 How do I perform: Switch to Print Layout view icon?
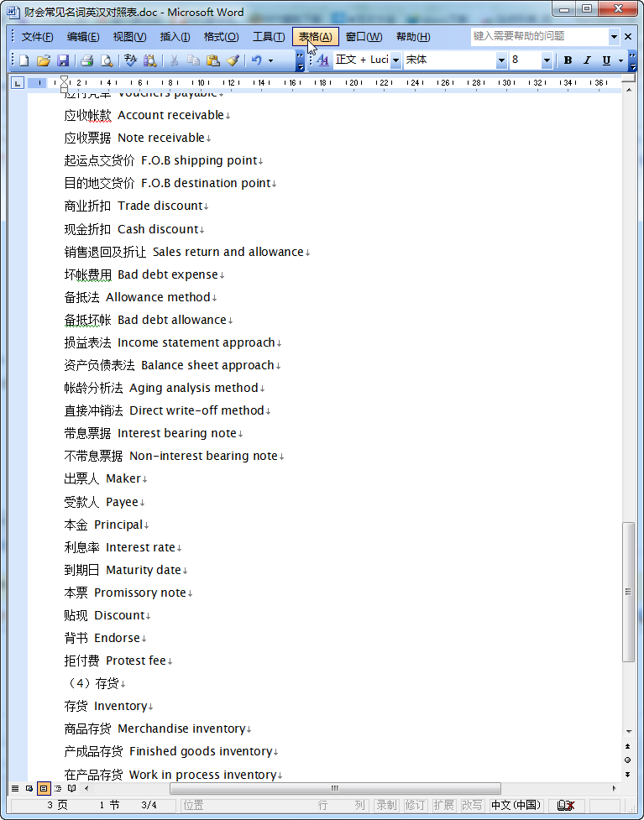pos(44,788)
